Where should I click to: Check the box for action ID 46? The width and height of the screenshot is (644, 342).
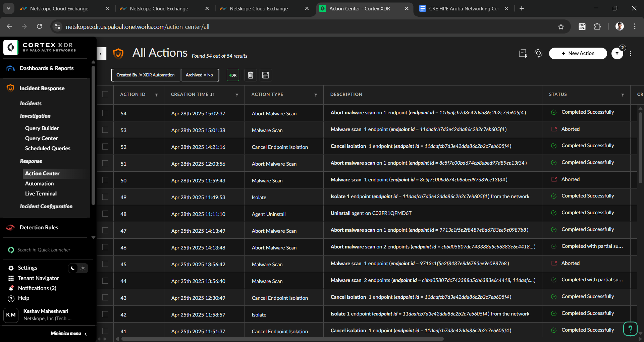click(105, 247)
